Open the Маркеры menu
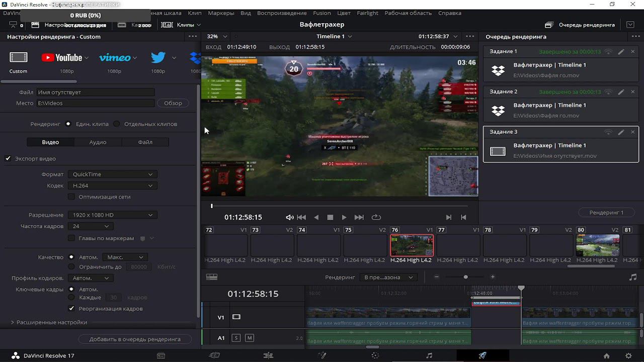 pyautogui.click(x=221, y=13)
